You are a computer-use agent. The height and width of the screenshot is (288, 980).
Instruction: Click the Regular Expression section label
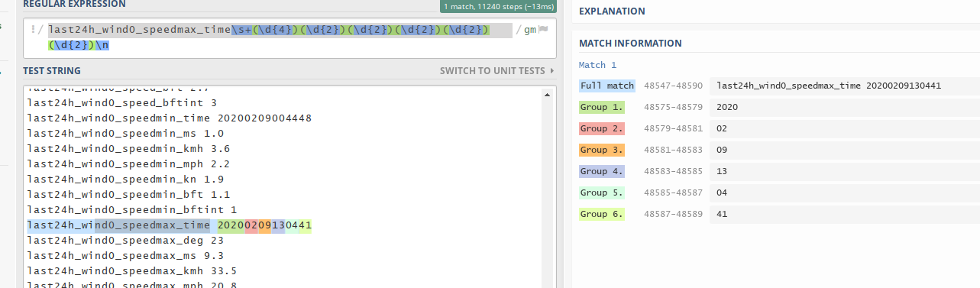(74, 5)
